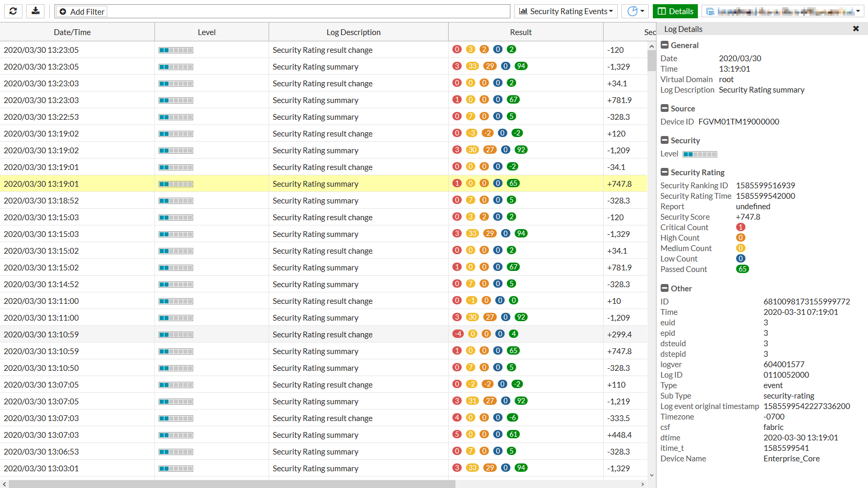Click the download logs icon

click(36, 11)
